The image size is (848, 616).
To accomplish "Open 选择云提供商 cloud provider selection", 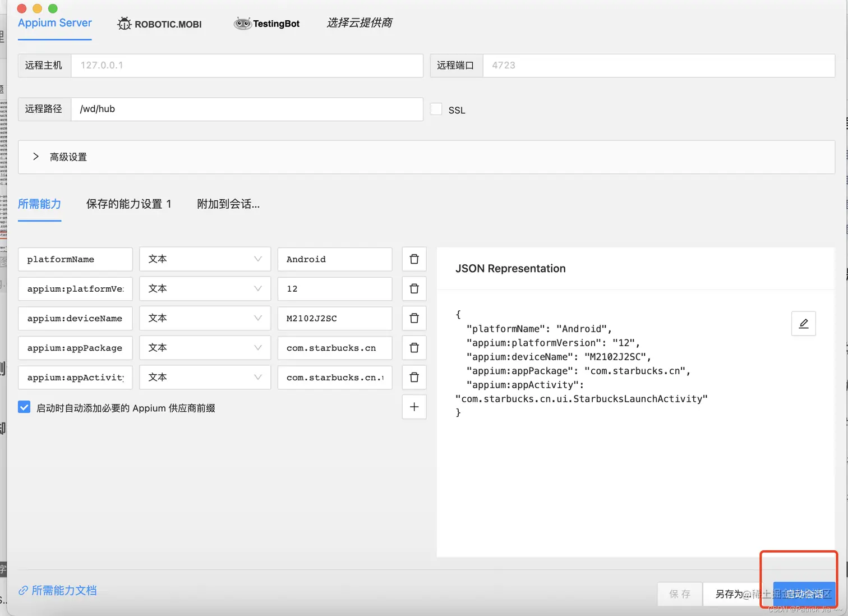I will pos(360,23).
